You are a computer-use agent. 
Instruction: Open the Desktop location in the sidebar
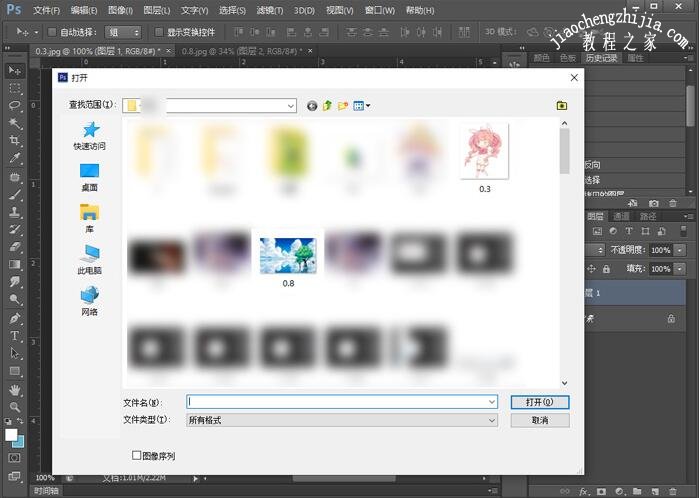[90, 176]
